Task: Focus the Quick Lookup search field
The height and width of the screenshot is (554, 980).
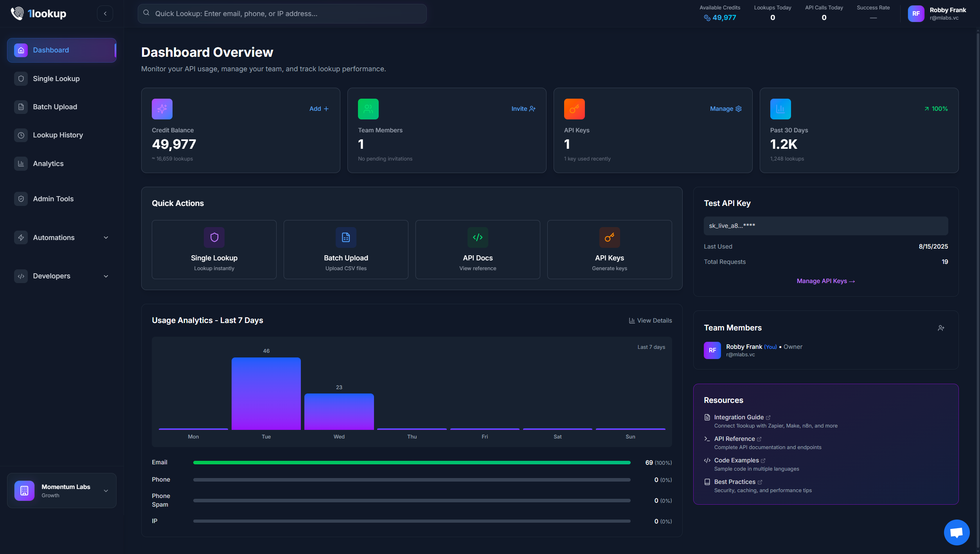Action: [282, 14]
